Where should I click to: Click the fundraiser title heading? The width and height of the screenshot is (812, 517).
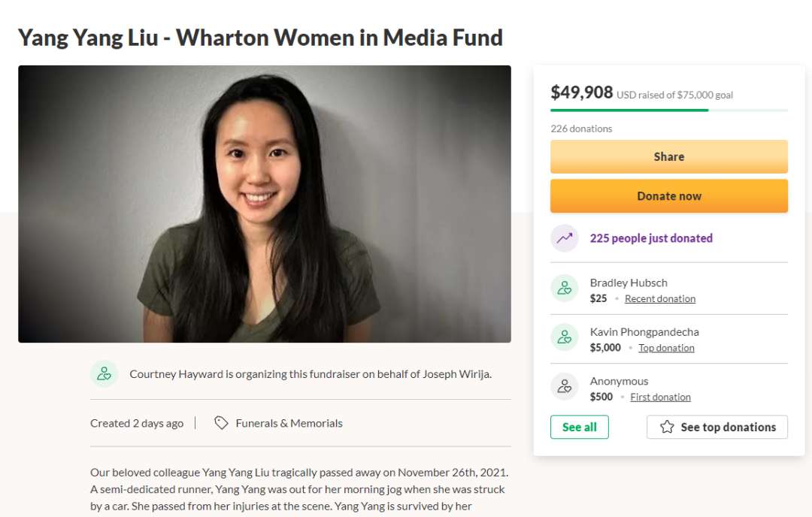point(260,38)
